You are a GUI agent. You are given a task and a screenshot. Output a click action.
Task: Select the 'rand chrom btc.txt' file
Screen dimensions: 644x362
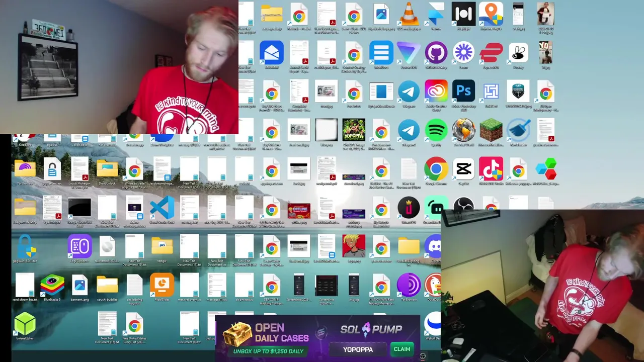coord(25,286)
